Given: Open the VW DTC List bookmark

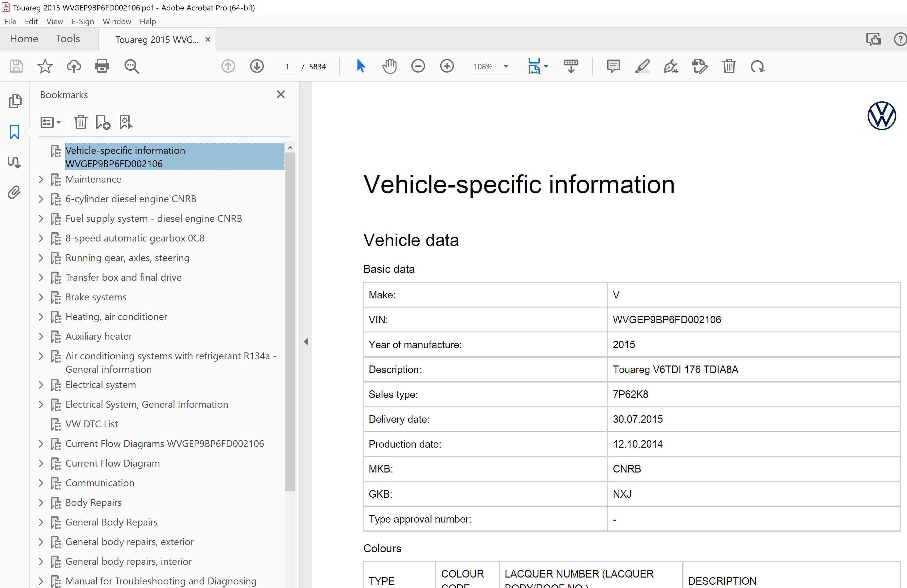Looking at the screenshot, I should tap(91, 424).
